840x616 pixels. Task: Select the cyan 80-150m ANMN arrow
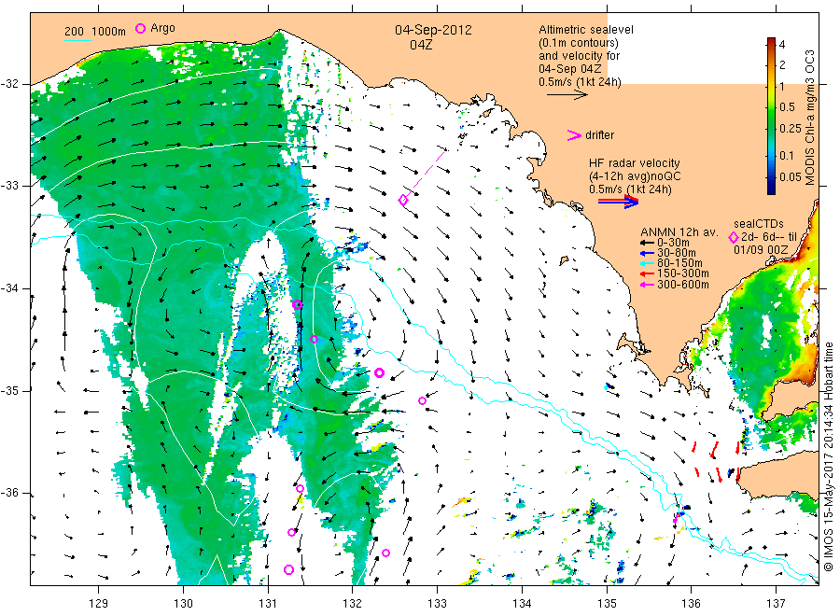648,263
